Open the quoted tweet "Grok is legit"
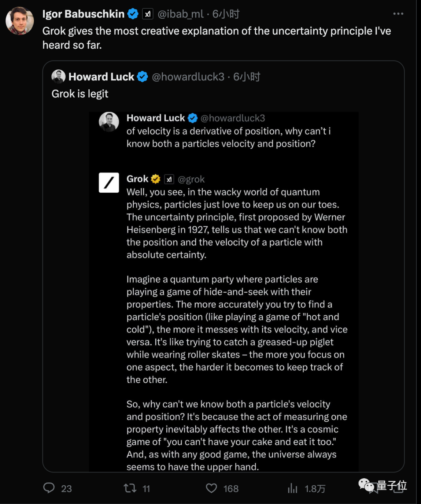This screenshot has width=421, height=504. 80,94
